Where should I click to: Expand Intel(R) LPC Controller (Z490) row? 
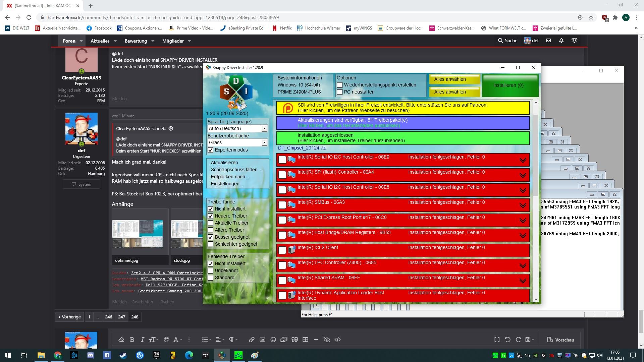[x=523, y=265]
